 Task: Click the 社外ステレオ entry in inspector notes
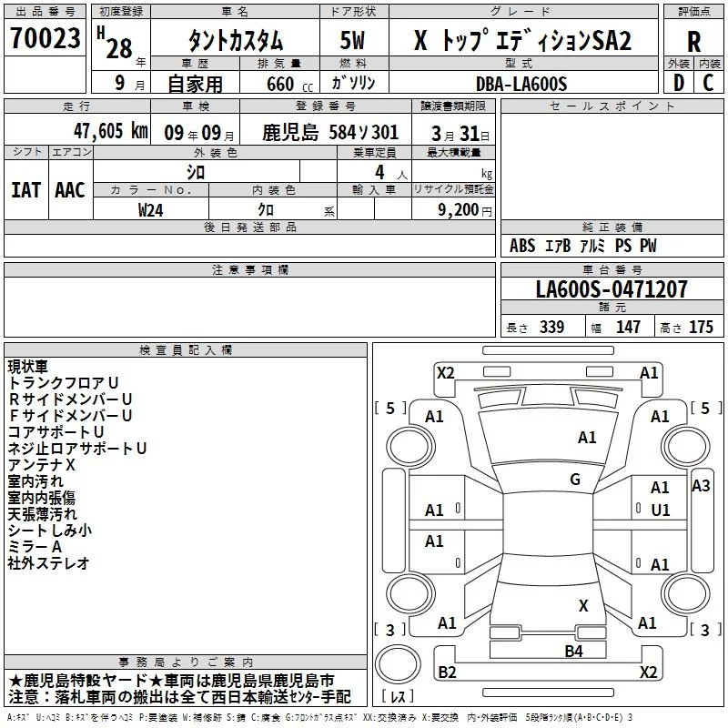(49, 563)
